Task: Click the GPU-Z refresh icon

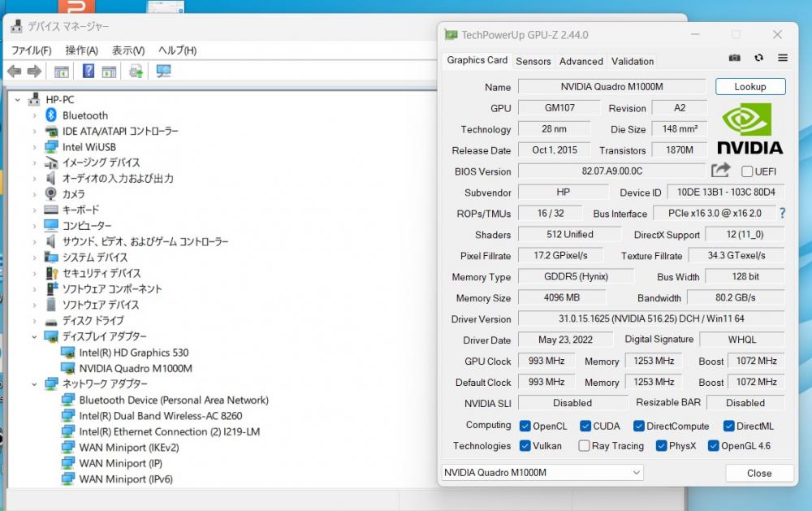Action: click(x=758, y=58)
